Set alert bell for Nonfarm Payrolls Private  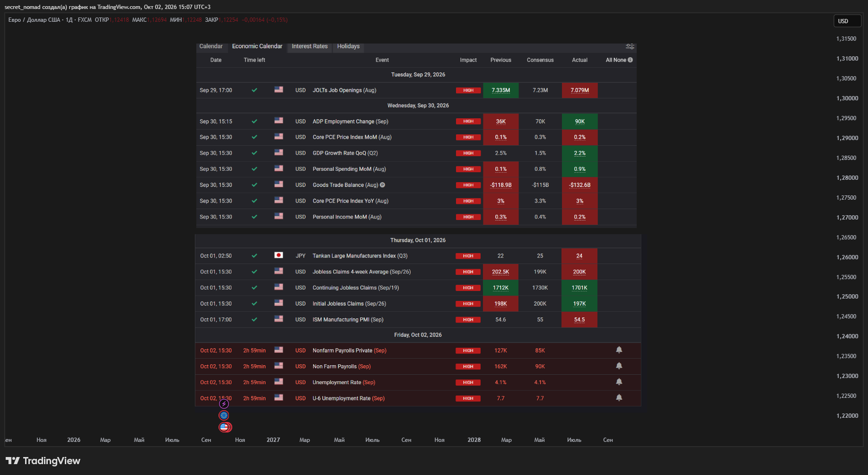coord(619,350)
